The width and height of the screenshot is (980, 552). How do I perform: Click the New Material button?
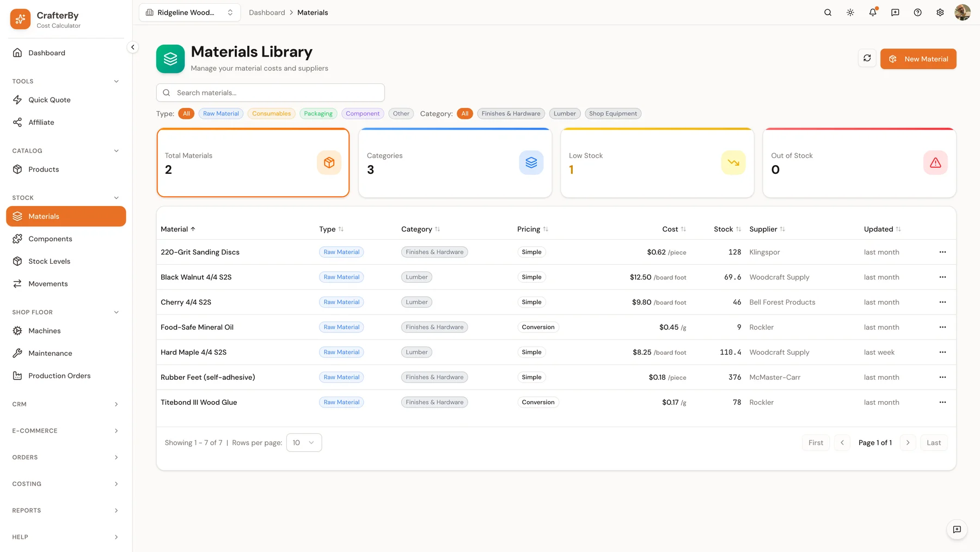tap(918, 59)
